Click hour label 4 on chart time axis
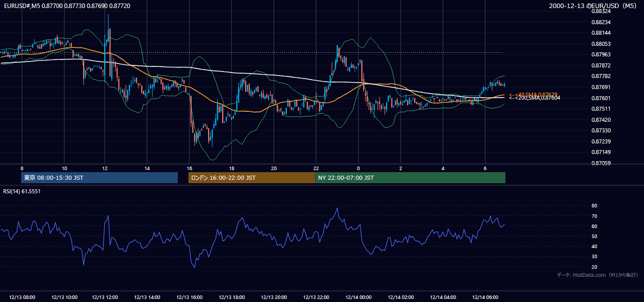This screenshot has width=644, height=302. tap(443, 168)
